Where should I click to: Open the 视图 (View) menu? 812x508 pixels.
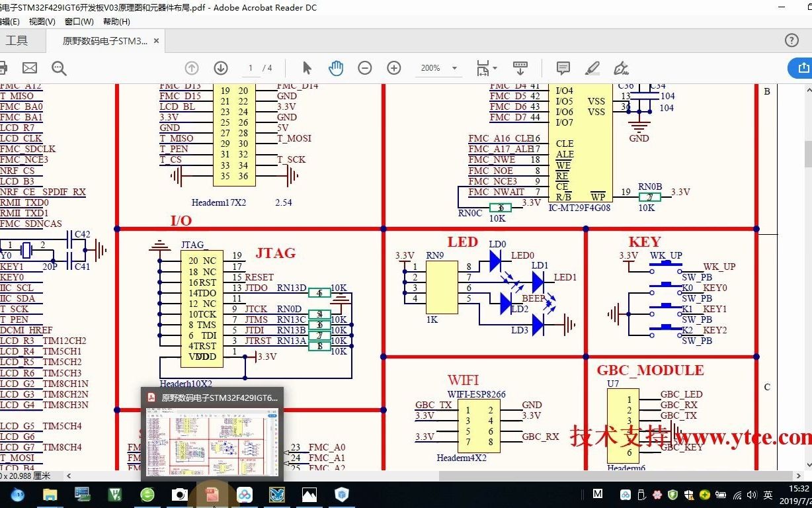[41, 21]
